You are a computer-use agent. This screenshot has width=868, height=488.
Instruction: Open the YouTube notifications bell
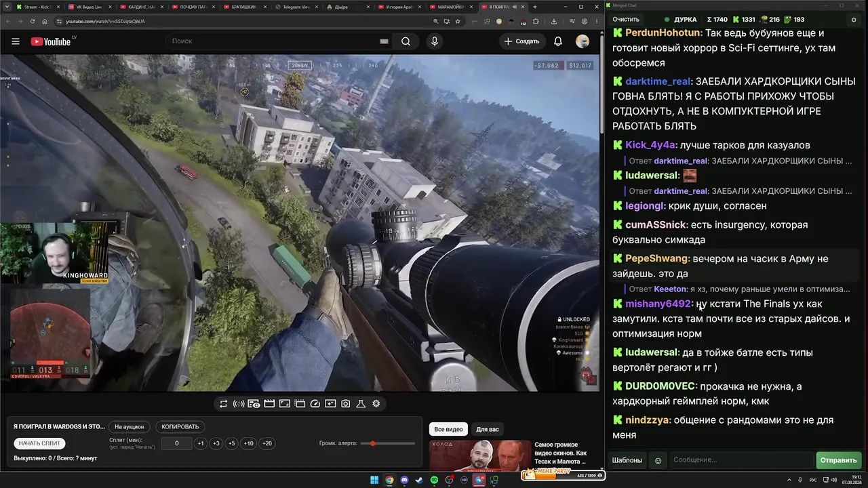click(558, 41)
